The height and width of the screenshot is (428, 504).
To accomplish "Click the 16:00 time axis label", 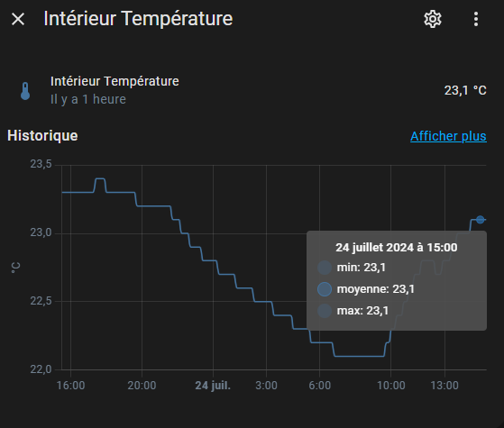I will pos(70,386).
